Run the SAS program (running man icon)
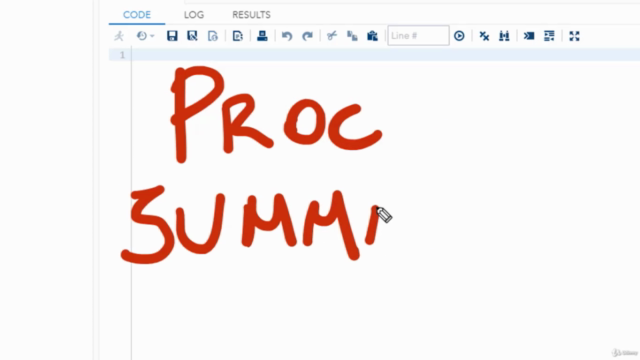 point(119,36)
